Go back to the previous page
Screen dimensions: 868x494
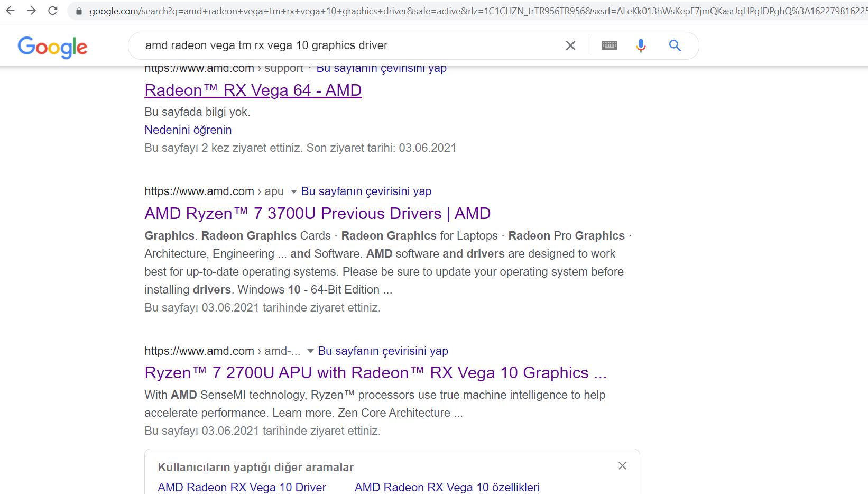pyautogui.click(x=11, y=11)
